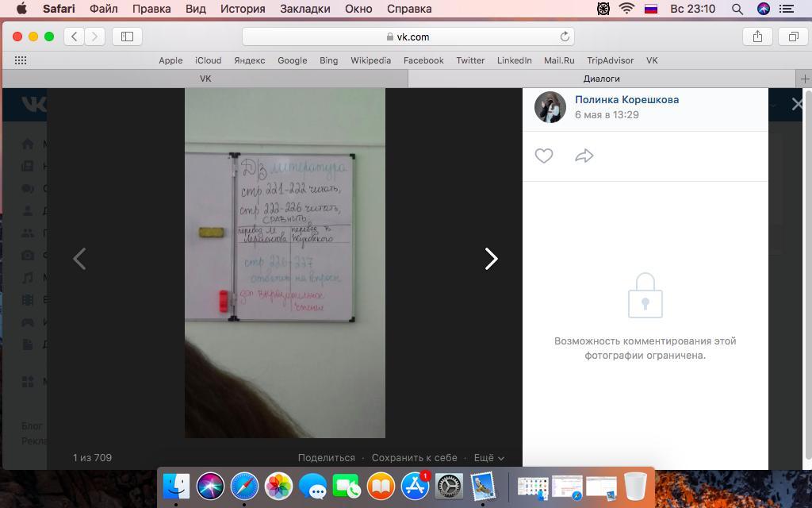The width and height of the screenshot is (812, 508).
Task: Open the История menu
Action: coord(243,9)
